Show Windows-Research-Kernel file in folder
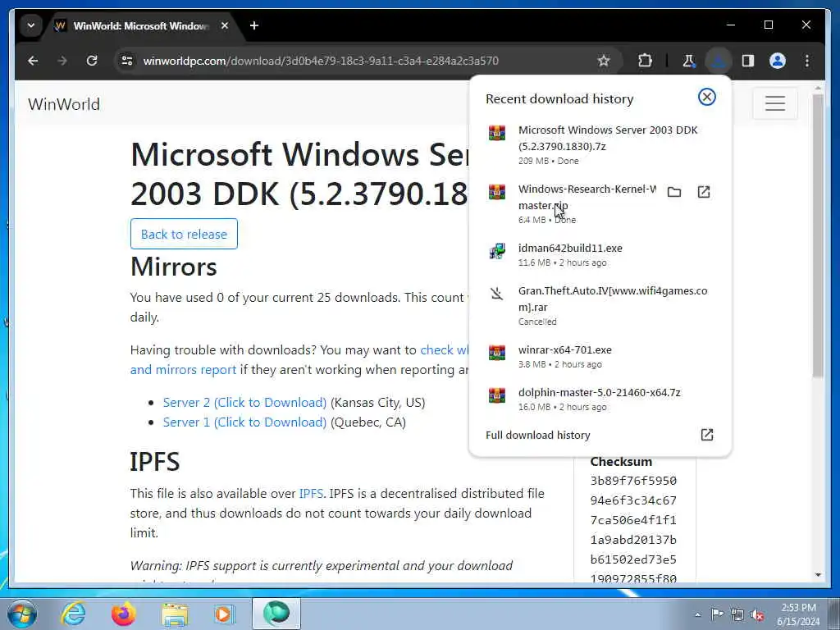840x630 pixels. tap(674, 192)
